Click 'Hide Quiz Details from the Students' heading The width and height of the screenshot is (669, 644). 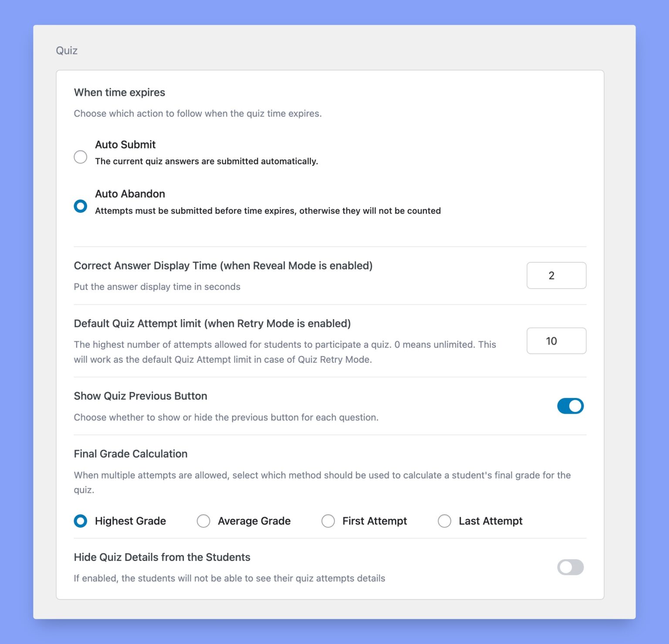point(162,557)
